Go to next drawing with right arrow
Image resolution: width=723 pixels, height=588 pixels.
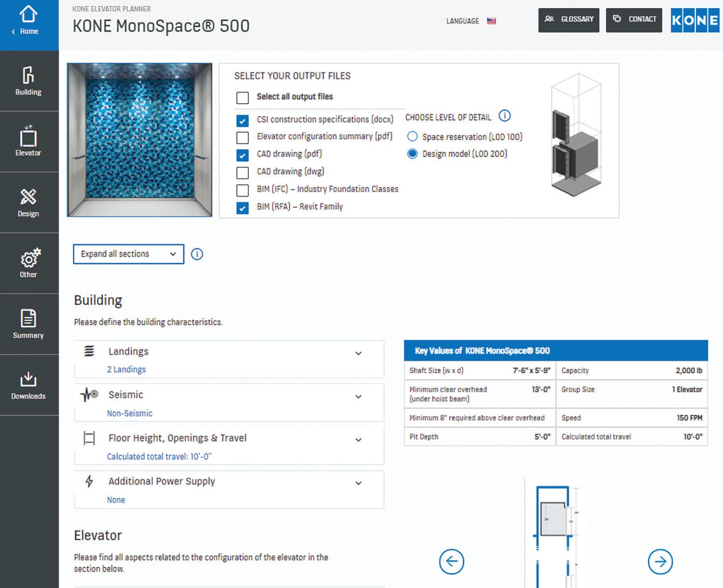click(660, 561)
